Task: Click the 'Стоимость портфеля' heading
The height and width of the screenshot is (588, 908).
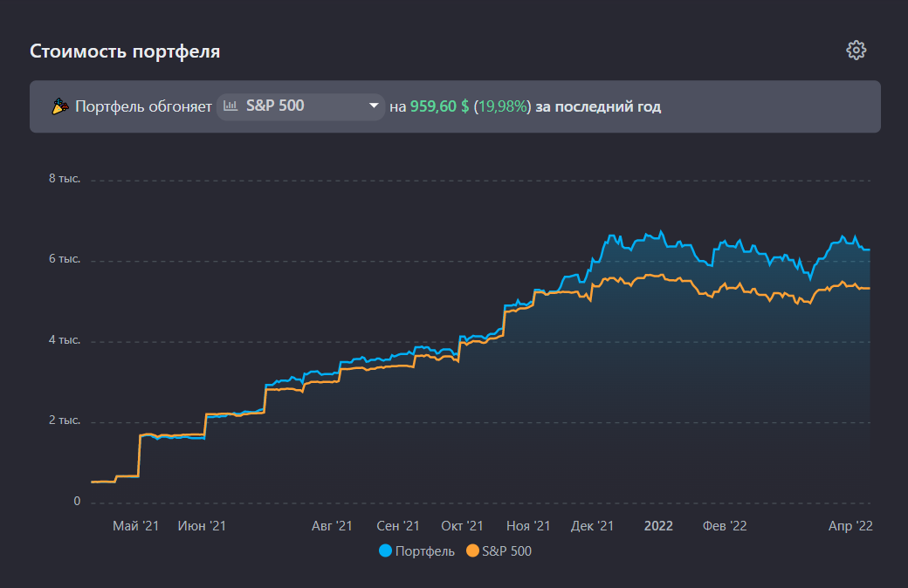Action: tap(125, 51)
